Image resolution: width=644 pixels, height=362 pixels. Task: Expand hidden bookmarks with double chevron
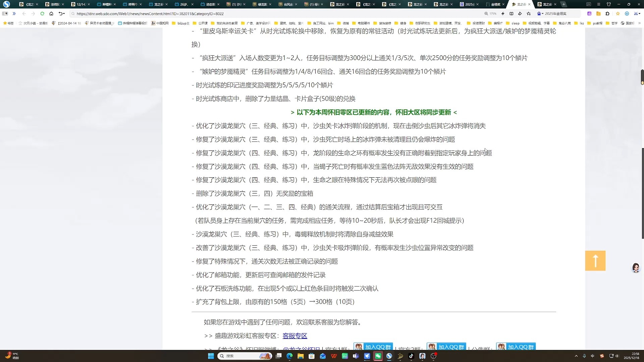pyautogui.click(x=14, y=14)
